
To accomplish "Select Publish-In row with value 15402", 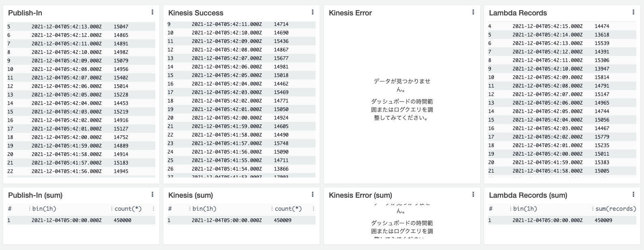I will 81,77.
